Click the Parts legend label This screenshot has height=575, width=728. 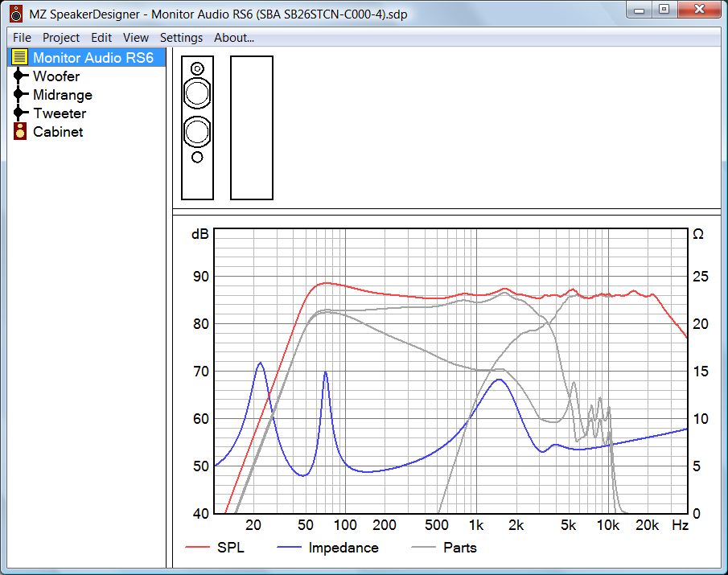pos(460,548)
